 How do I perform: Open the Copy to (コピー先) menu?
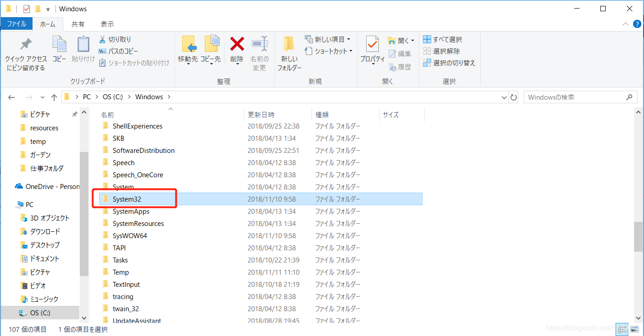(211, 50)
